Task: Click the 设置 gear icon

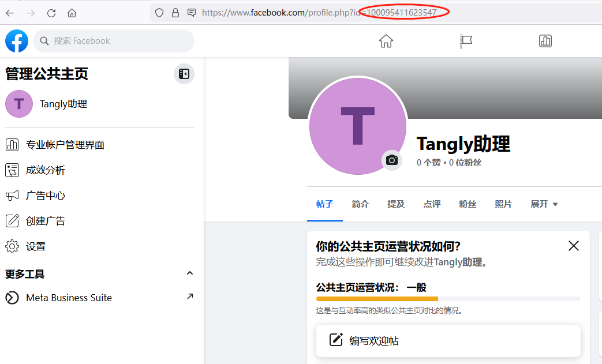Action: click(12, 246)
